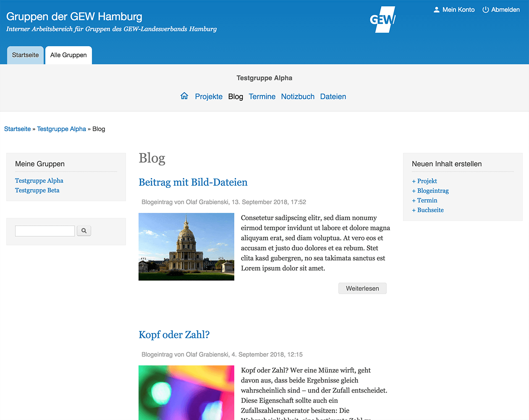
Task: Switch to the Startseite tab
Action: pyautogui.click(x=25, y=55)
